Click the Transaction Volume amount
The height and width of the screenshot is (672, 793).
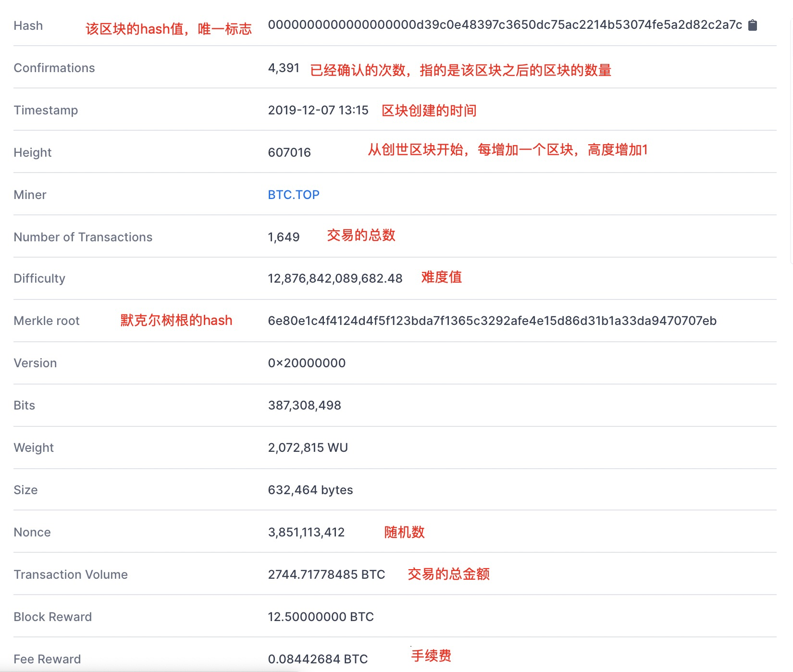pos(326,574)
